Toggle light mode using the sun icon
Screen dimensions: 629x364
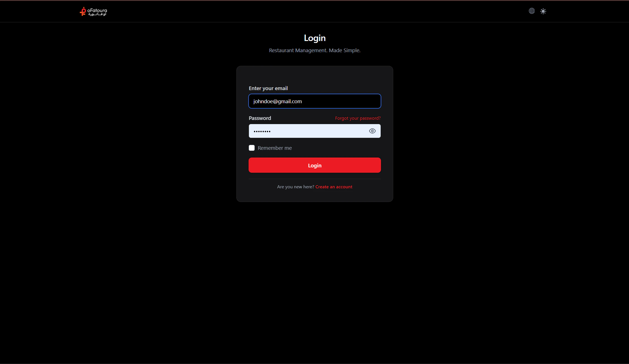(x=543, y=11)
